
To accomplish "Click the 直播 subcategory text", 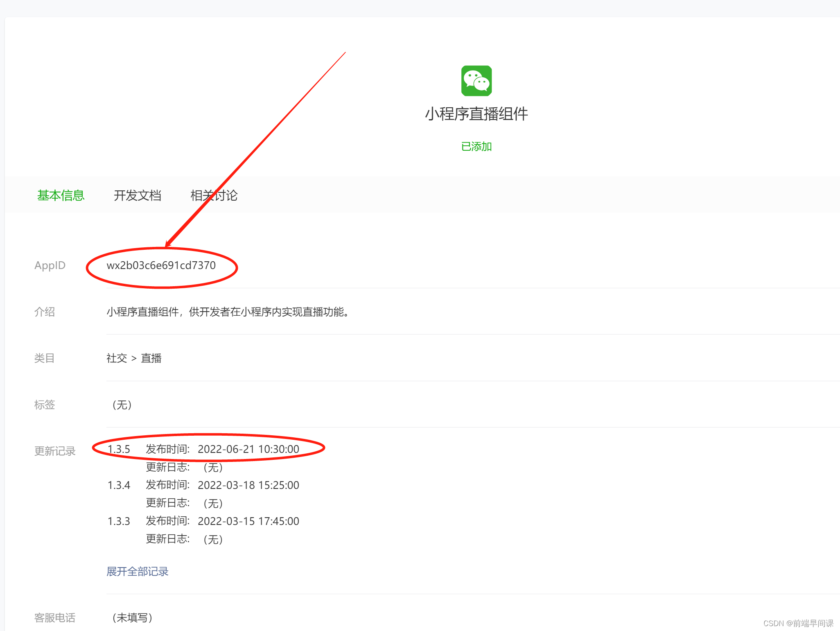I will pos(151,358).
